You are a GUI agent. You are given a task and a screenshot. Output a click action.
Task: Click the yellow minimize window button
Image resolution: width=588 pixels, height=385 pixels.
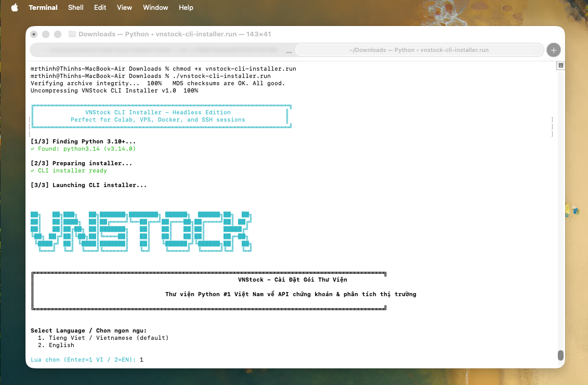tap(46, 34)
